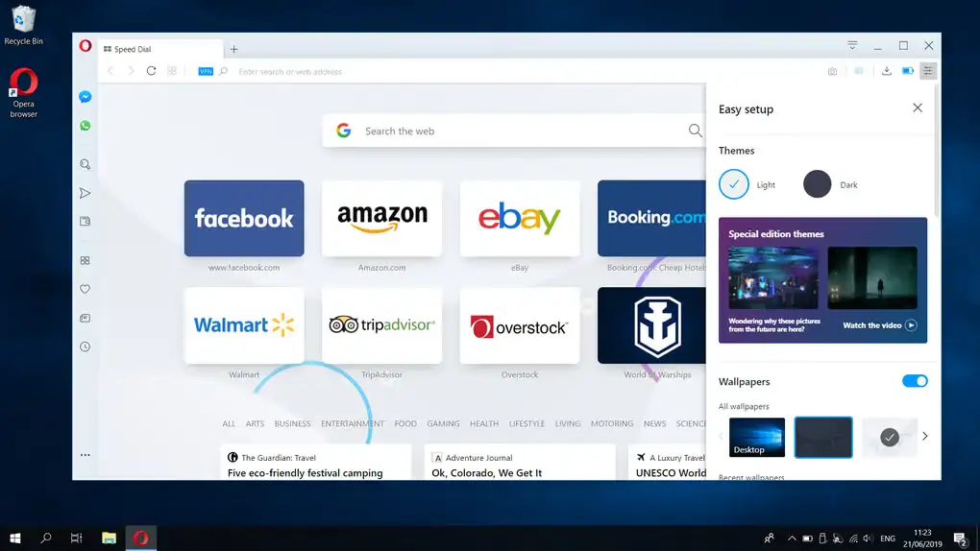Screen dimensions: 980x551
Task: Open a new tab with the plus button
Action: pos(233,49)
